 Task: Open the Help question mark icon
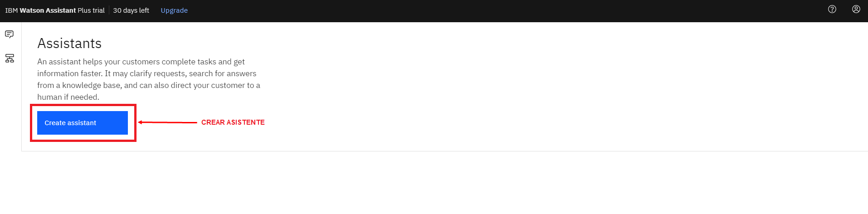(832, 9)
